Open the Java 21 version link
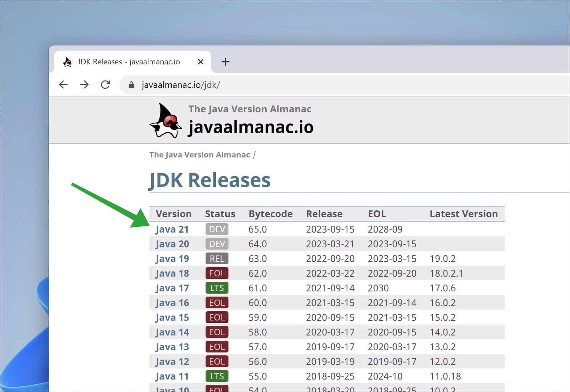The width and height of the screenshot is (570, 392). pyautogui.click(x=172, y=229)
